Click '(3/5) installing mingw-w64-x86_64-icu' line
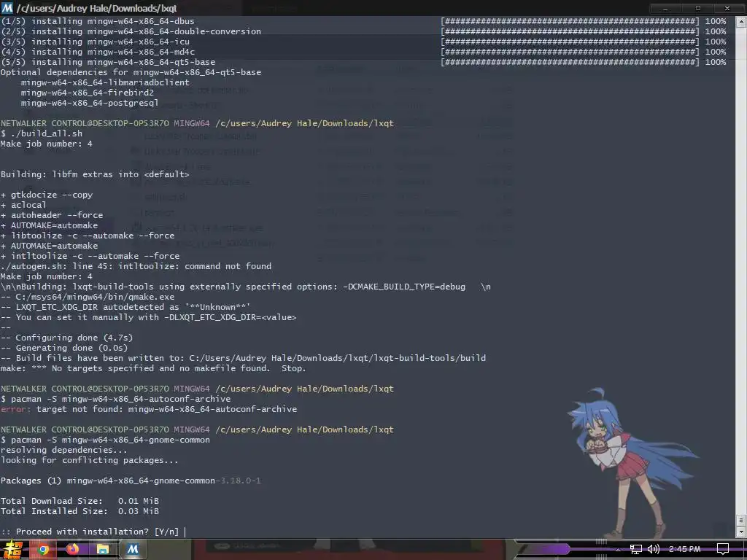 [95, 42]
